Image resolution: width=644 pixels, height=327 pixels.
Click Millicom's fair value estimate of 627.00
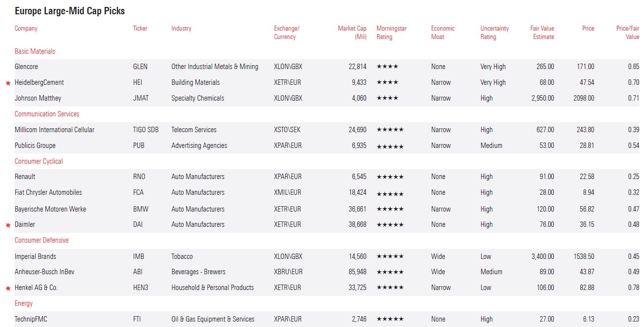coord(545,130)
